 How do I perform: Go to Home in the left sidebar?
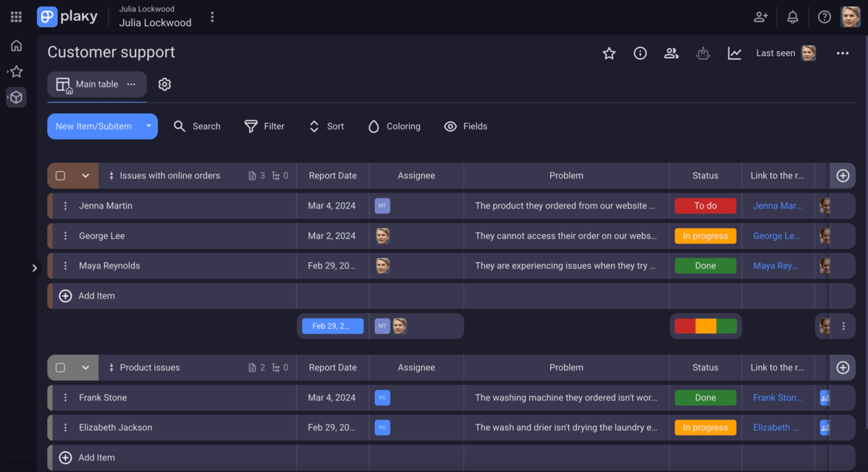[x=15, y=45]
